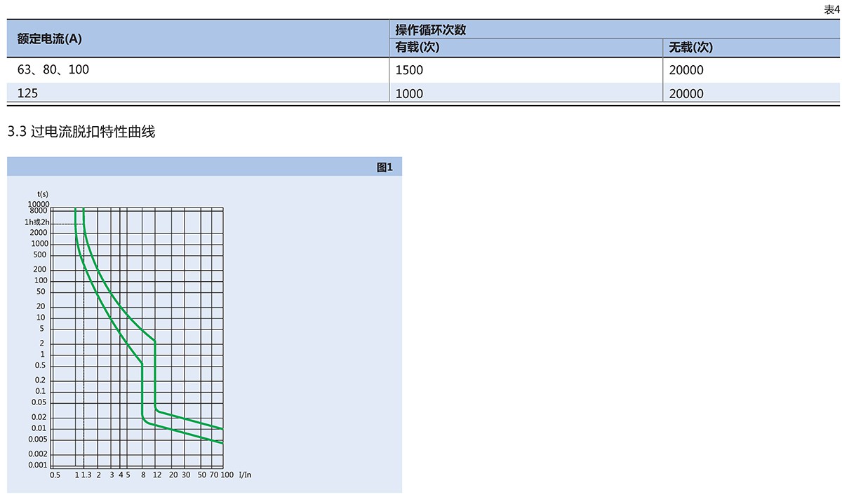
Task: Click the 额定电流(A) table header
Action: click(49, 39)
